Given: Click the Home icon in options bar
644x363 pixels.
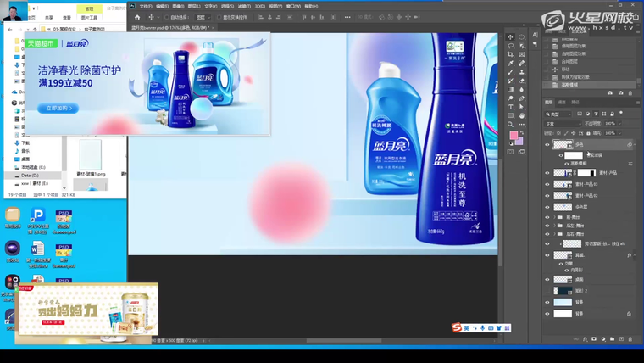Looking at the screenshot, I should [x=137, y=17].
